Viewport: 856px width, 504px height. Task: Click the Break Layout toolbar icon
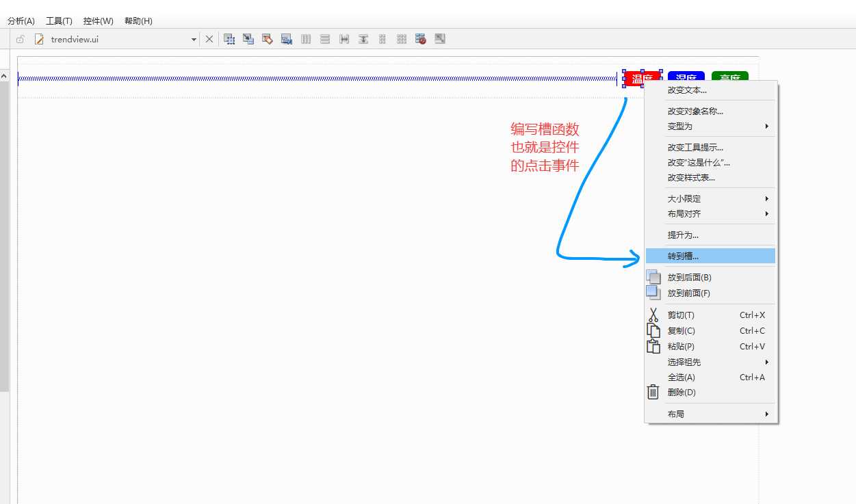pos(421,39)
